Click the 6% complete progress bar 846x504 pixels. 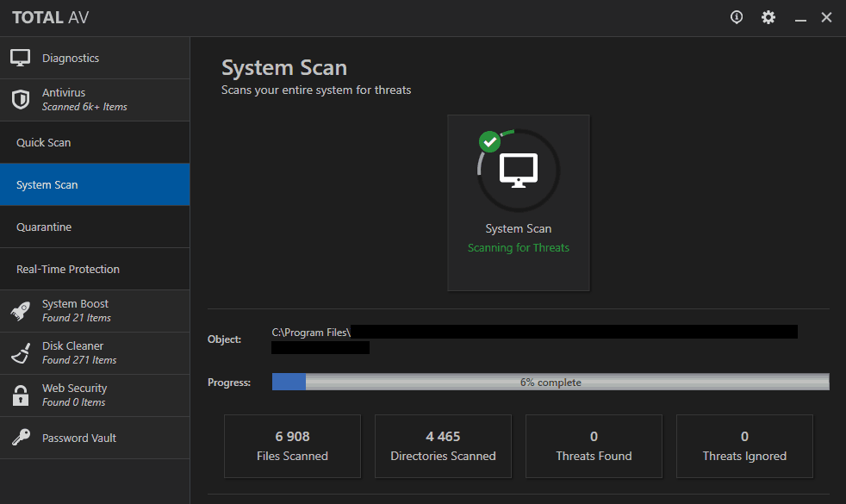(x=551, y=381)
